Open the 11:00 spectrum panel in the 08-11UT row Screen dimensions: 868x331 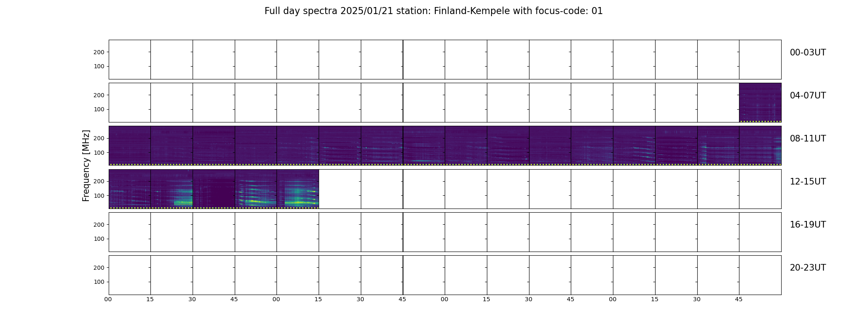coord(634,146)
